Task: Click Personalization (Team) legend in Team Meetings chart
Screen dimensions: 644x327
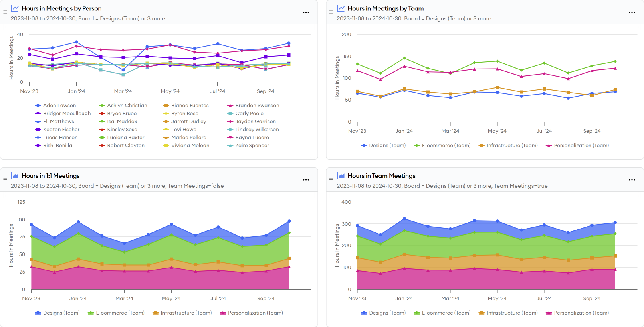Action: click(581, 313)
